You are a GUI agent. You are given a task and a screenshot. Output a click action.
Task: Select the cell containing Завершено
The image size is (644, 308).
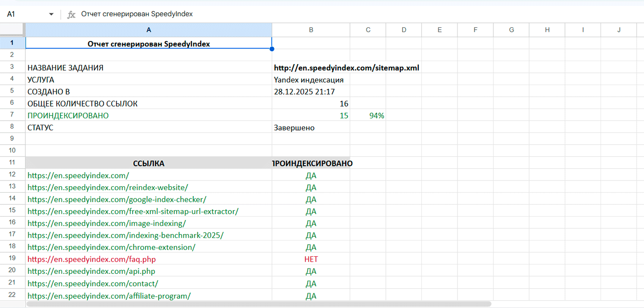coord(311,127)
